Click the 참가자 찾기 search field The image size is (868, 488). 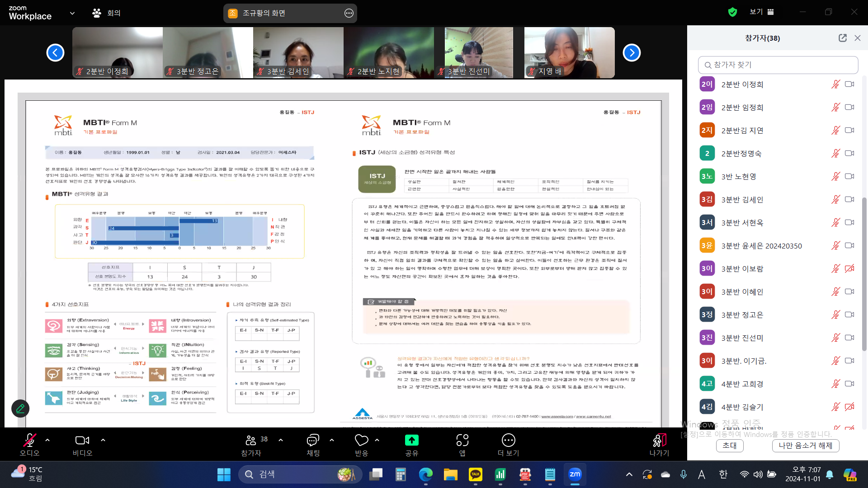pos(778,65)
